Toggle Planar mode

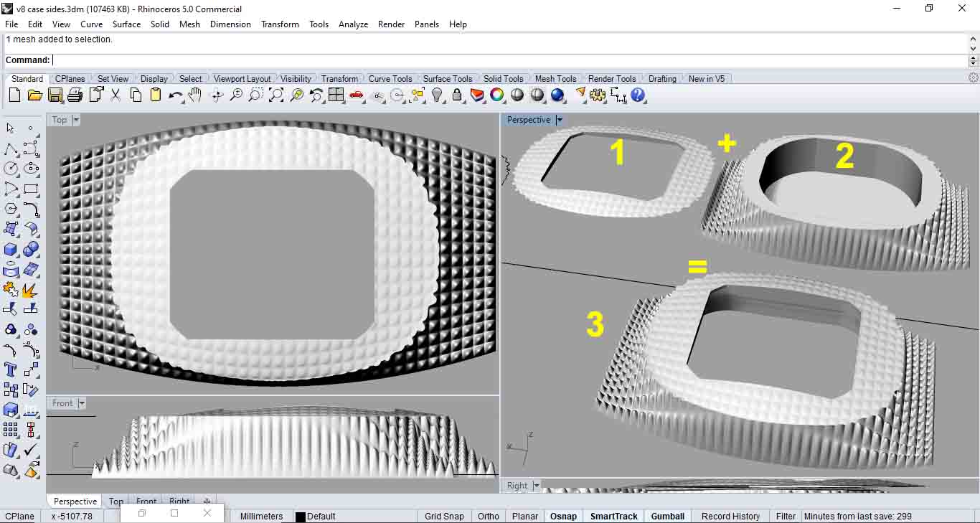(x=525, y=516)
